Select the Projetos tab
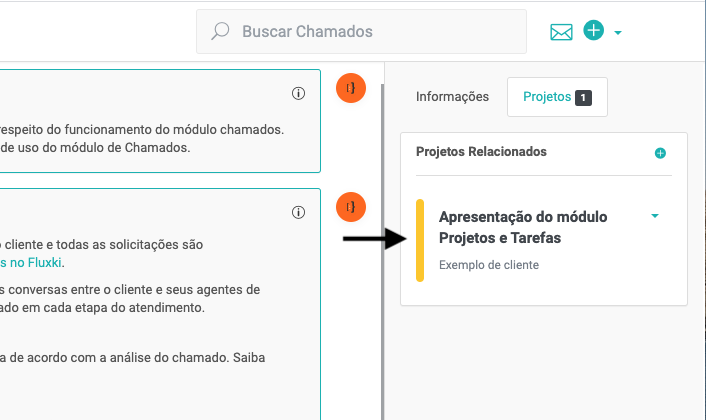The height and width of the screenshot is (420, 706). tap(548, 97)
